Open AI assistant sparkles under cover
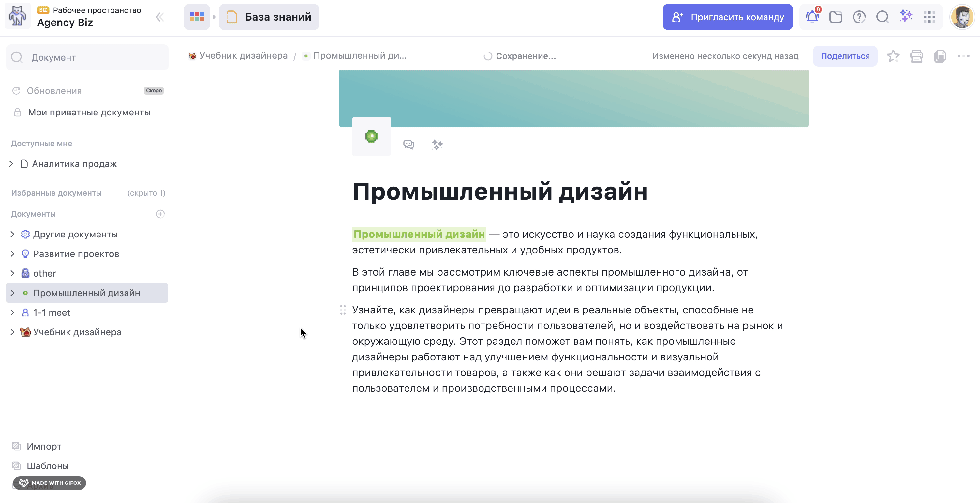 click(438, 145)
